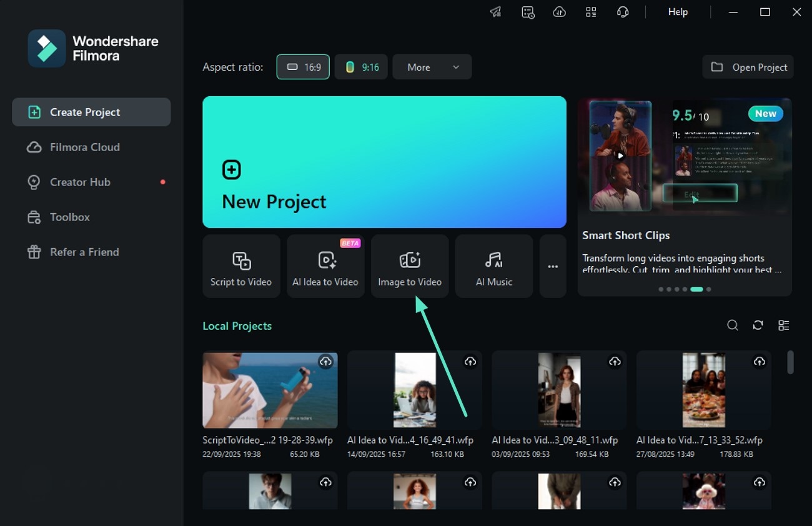Launch the AI Idea to Video tool
812x526 pixels.
[325, 266]
